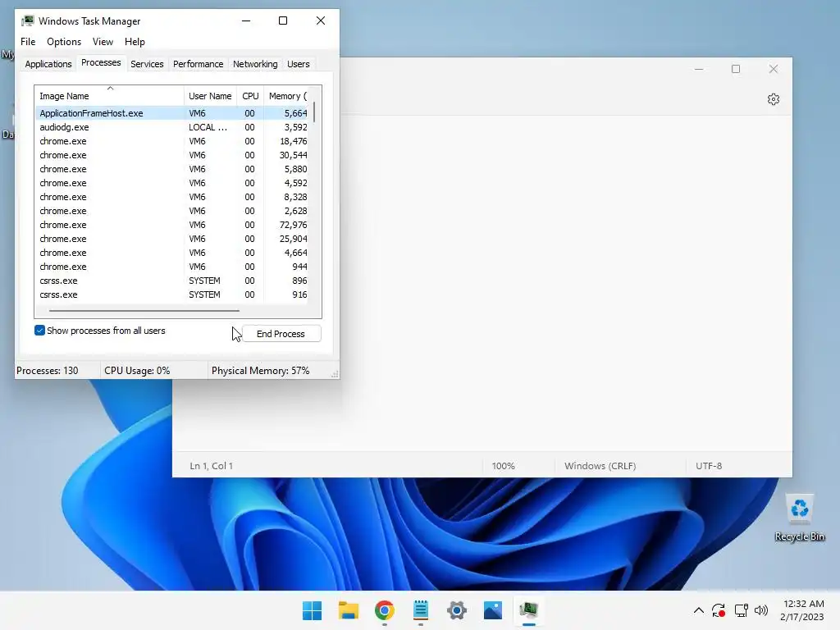Sort by the Memory column header
The height and width of the screenshot is (630, 840).
(x=288, y=96)
